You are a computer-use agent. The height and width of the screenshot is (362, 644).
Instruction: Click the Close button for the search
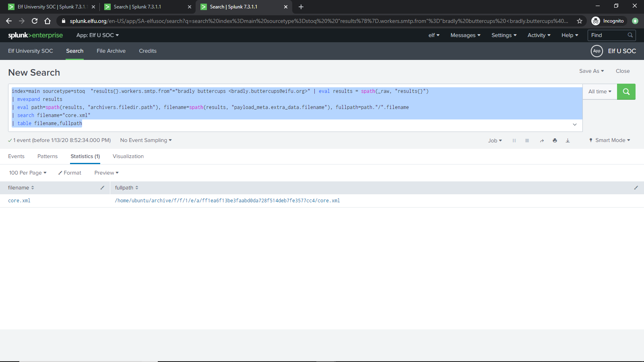[623, 71]
